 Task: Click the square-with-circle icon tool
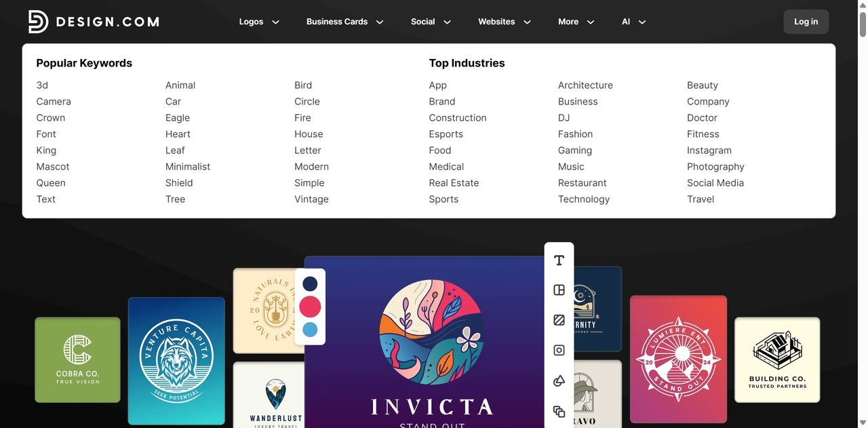[x=559, y=351]
